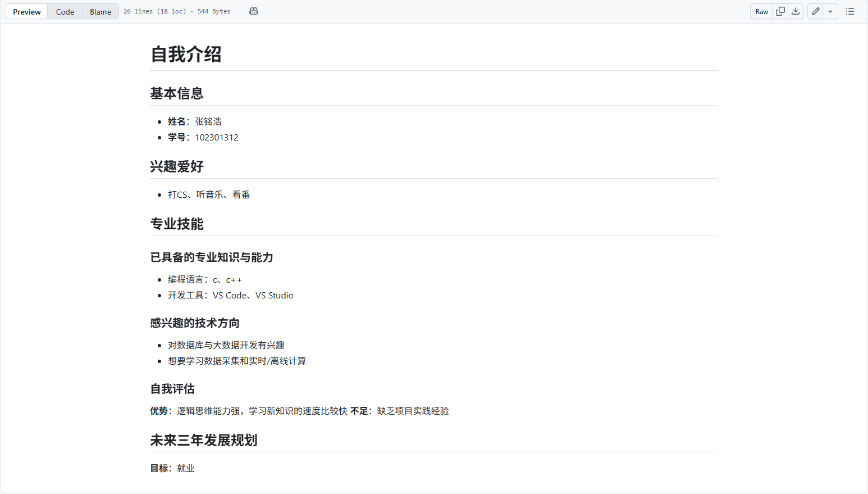Select the student number 102301312
This screenshot has height=494, width=868.
217,137
